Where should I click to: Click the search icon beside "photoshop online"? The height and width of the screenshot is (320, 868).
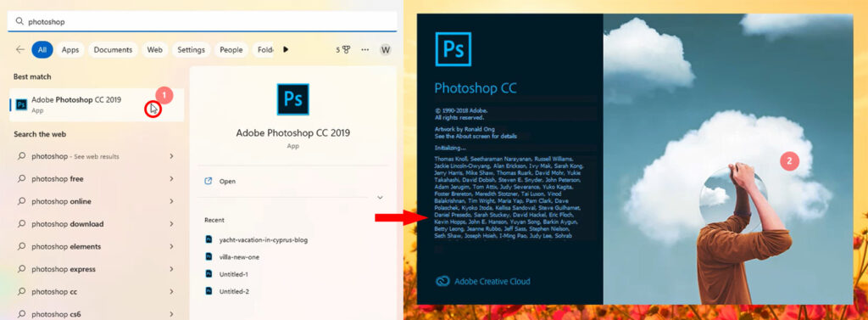(x=21, y=201)
